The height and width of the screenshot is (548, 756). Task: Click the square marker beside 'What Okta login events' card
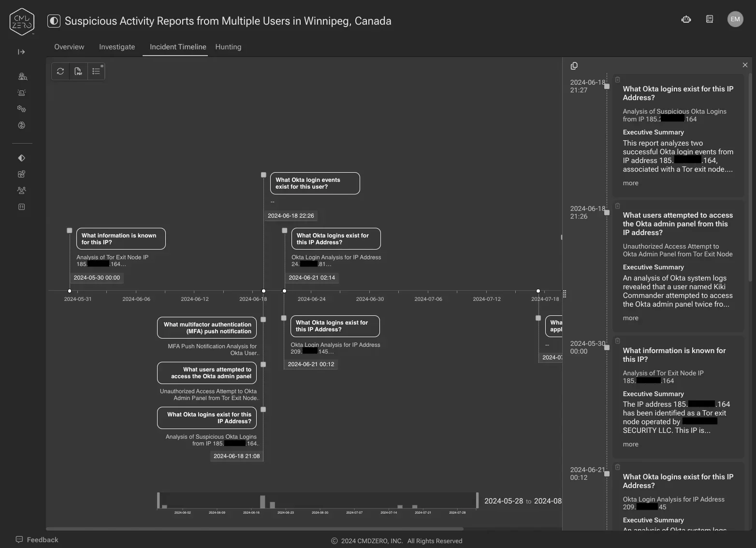(x=263, y=175)
